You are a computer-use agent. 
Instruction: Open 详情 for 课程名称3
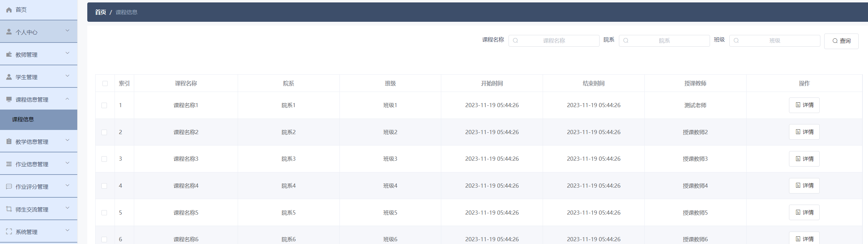point(804,159)
